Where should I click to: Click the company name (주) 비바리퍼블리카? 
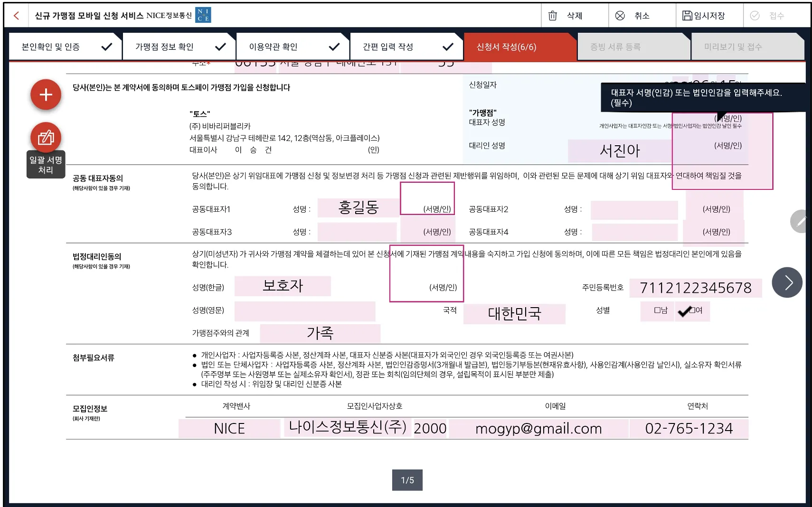(x=220, y=126)
